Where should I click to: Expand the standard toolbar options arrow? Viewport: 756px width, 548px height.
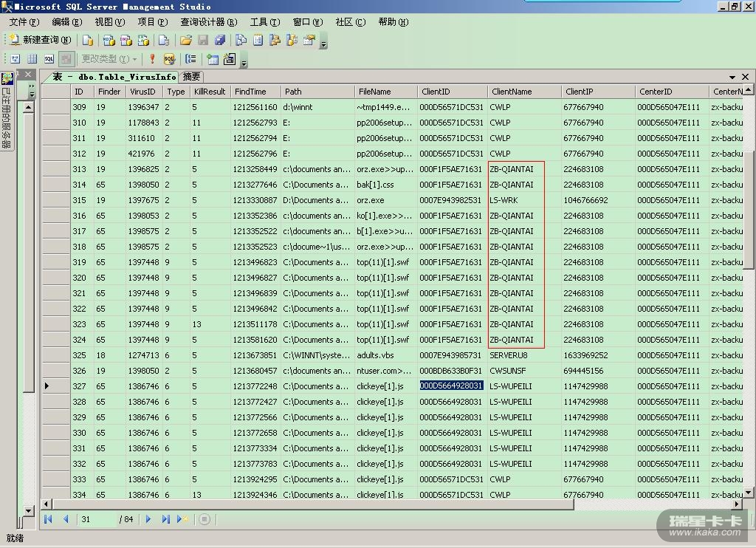click(x=323, y=44)
